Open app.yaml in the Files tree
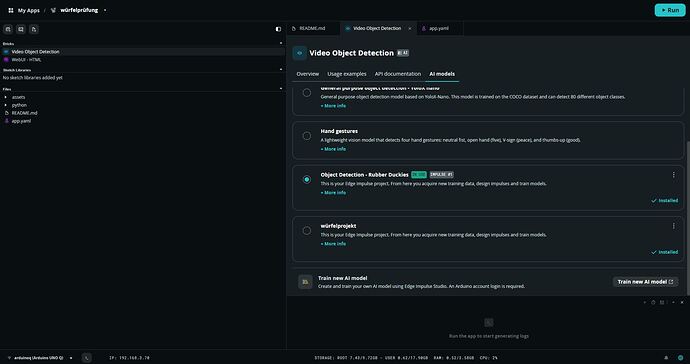This screenshot has height=364, width=690. pyautogui.click(x=21, y=121)
